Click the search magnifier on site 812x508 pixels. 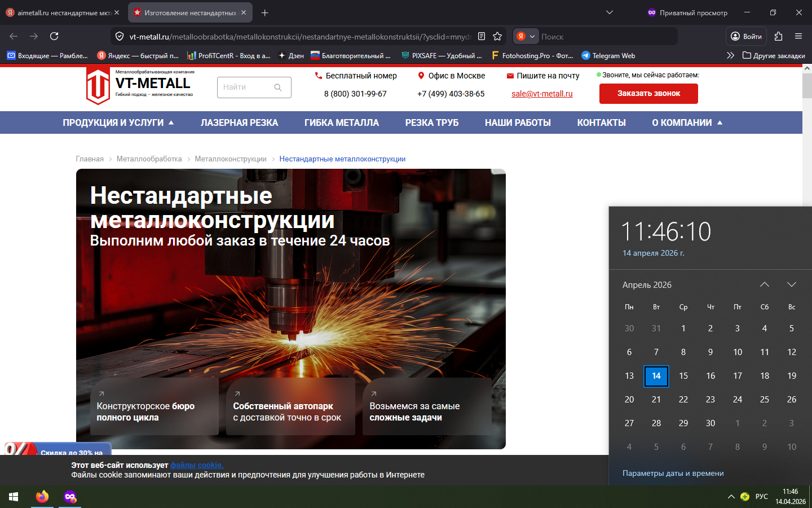[278, 87]
